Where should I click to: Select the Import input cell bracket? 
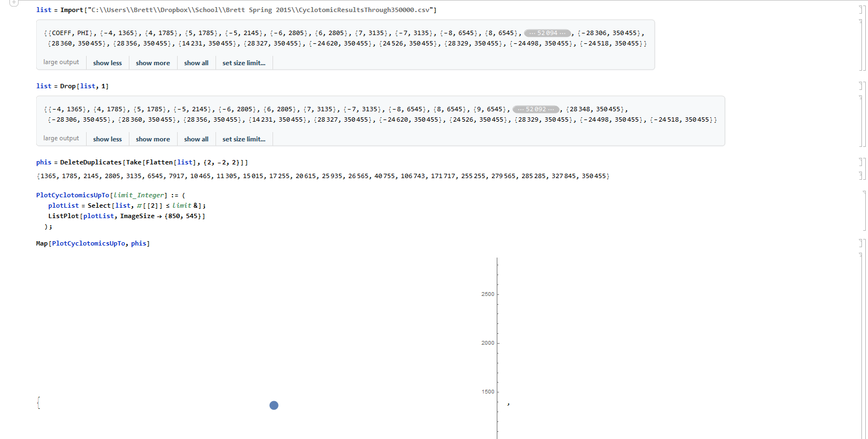point(861,10)
